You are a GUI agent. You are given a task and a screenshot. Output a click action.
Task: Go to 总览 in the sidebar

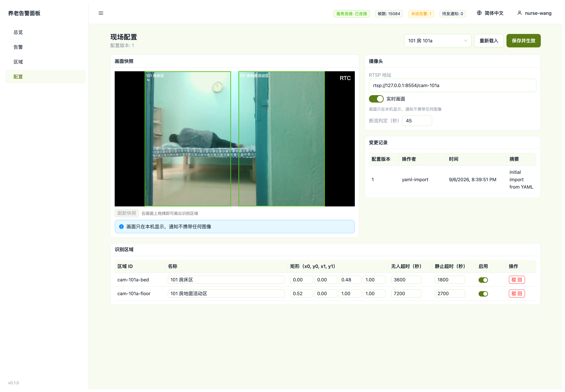45,32
